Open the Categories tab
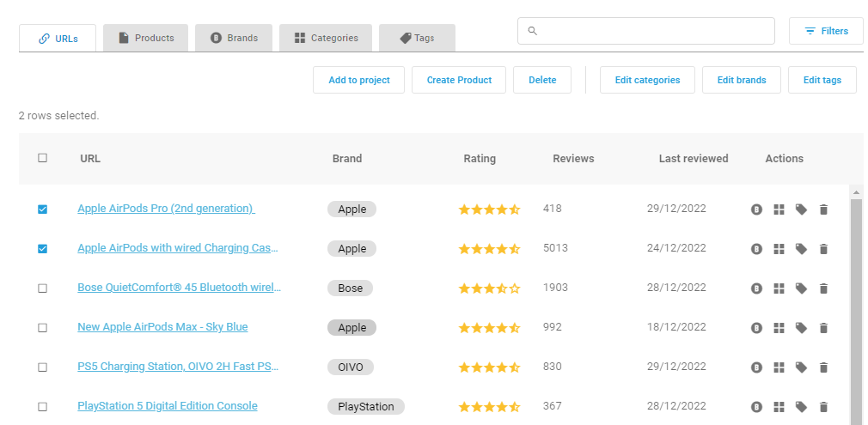 coord(326,38)
